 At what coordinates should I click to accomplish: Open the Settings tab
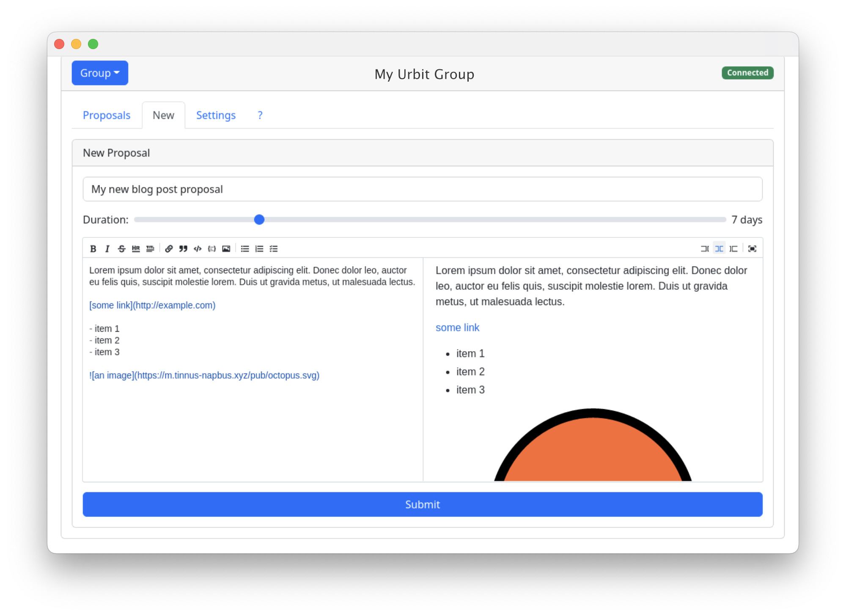coord(216,115)
